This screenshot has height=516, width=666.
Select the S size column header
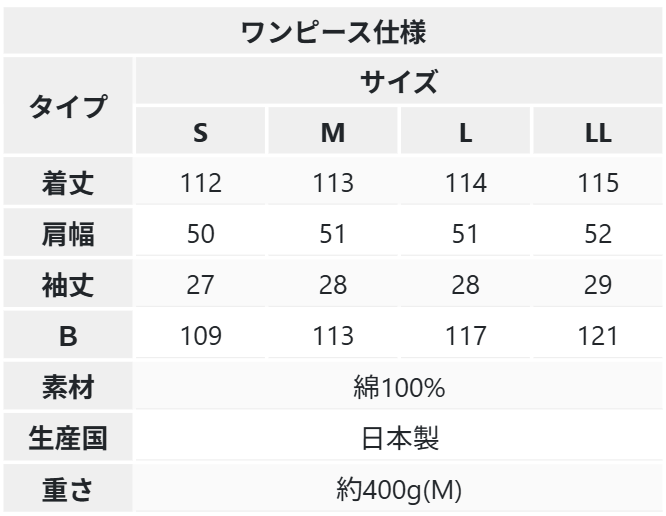coord(200,132)
